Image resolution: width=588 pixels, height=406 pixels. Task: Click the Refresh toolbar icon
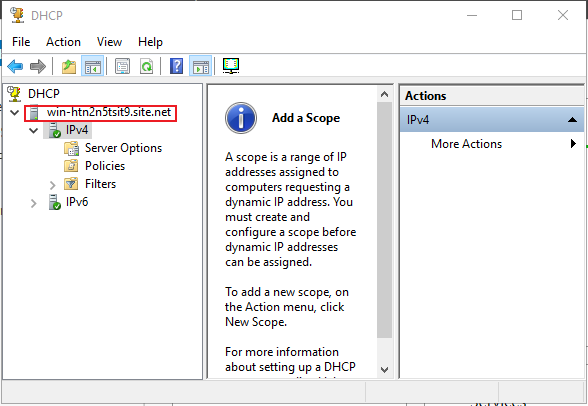click(x=146, y=66)
